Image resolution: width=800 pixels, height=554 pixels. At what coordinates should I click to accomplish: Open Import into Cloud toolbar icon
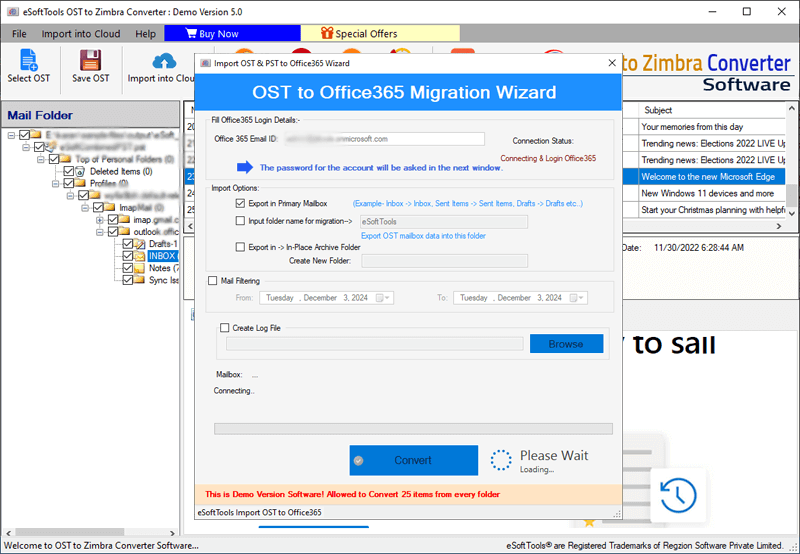tap(164, 61)
